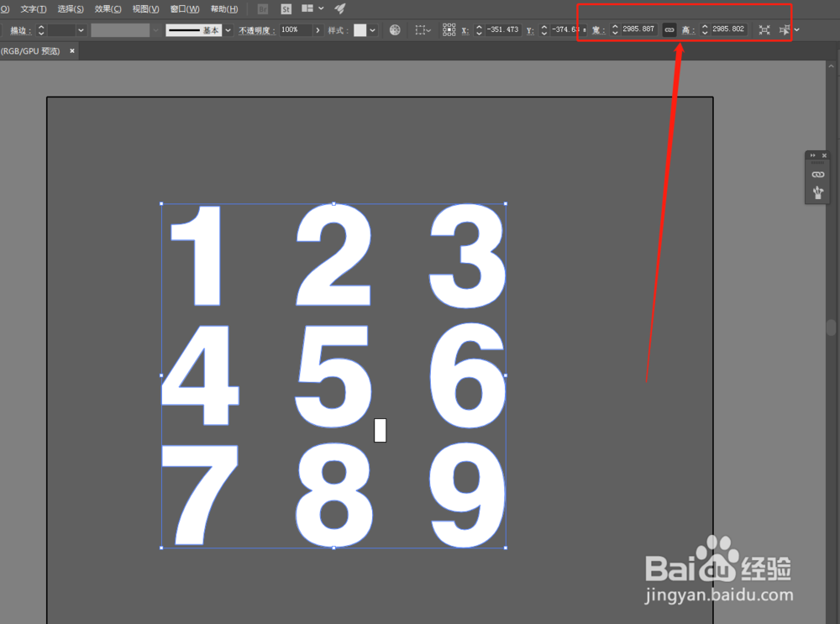Open the 窗口(W) menu
Viewport: 840px width, 624px height.
tap(185, 9)
